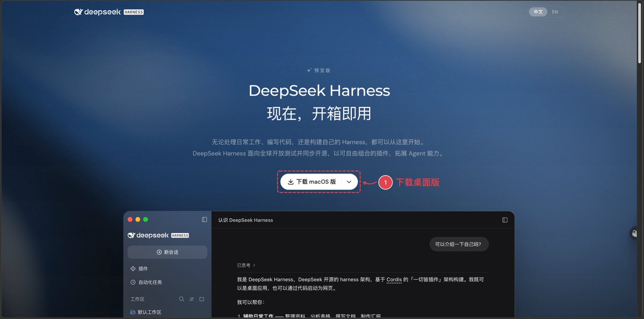Start a 新会话 in the app
Screen dimensions: 644x319
coord(167,252)
